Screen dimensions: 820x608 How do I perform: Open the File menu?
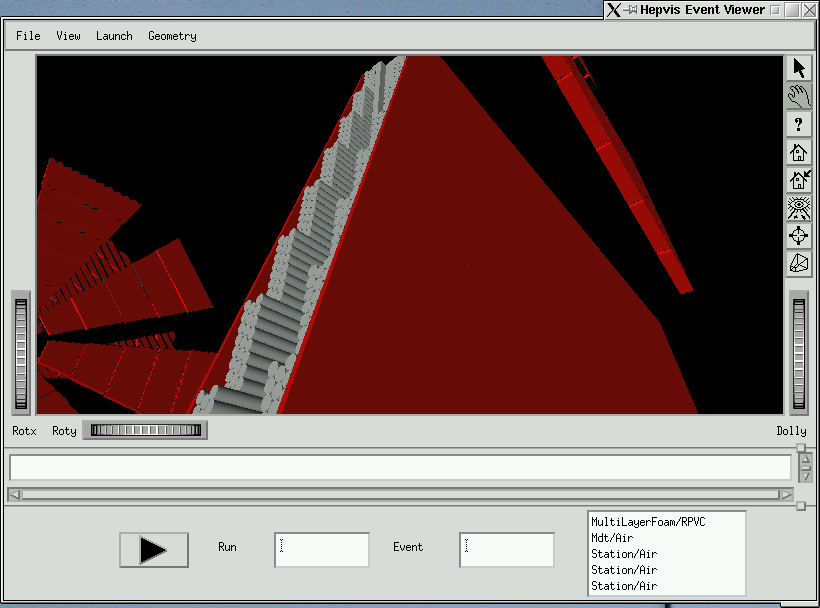pyautogui.click(x=28, y=36)
